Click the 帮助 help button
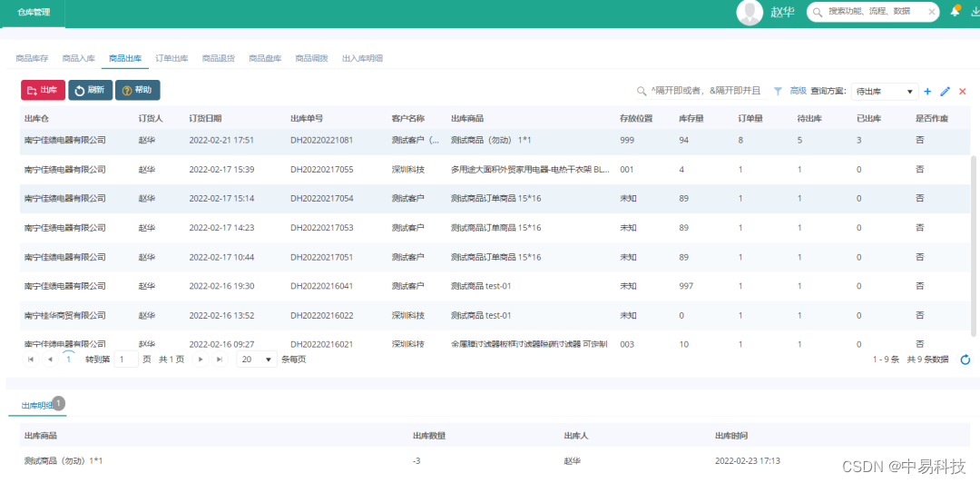 (138, 90)
